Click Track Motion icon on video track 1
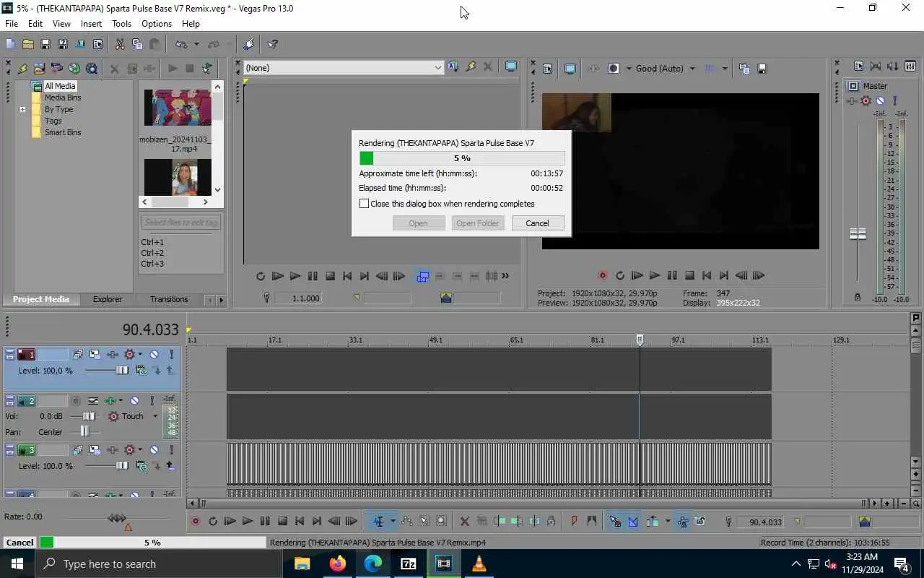The image size is (924, 578). [95, 355]
